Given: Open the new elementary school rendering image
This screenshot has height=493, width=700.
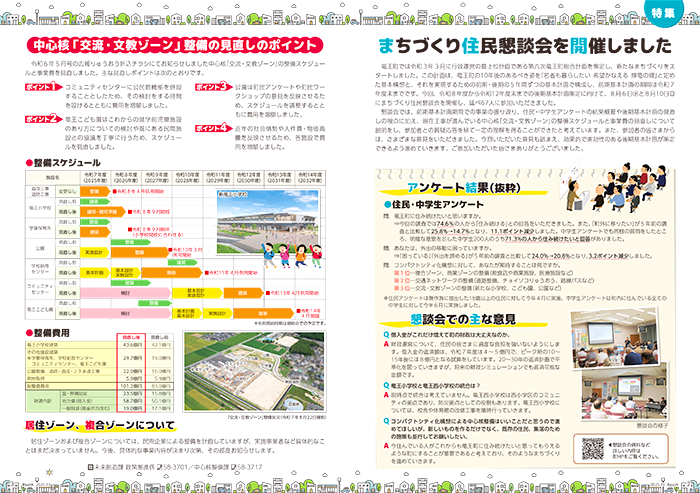Looking at the screenshot, I should 268,221.
